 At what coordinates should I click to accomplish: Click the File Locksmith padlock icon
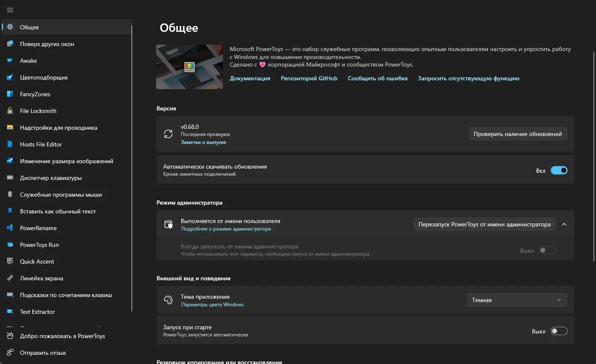10,111
